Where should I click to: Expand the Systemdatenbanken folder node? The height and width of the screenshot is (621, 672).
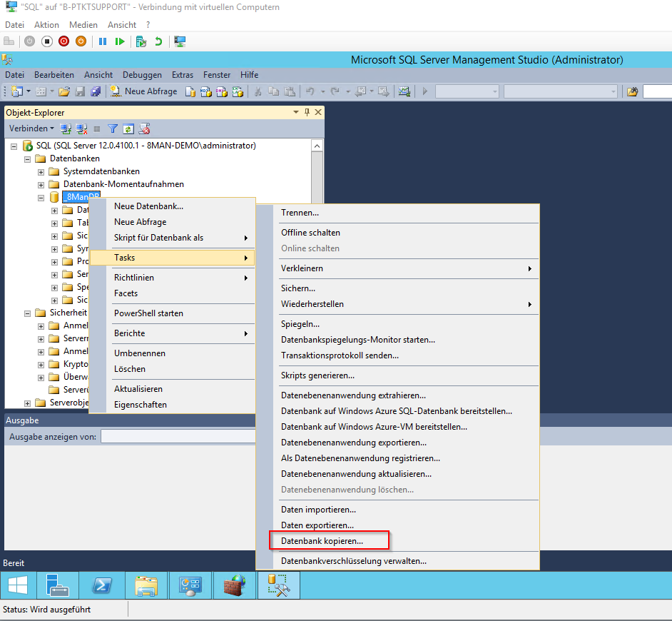pos(41,172)
